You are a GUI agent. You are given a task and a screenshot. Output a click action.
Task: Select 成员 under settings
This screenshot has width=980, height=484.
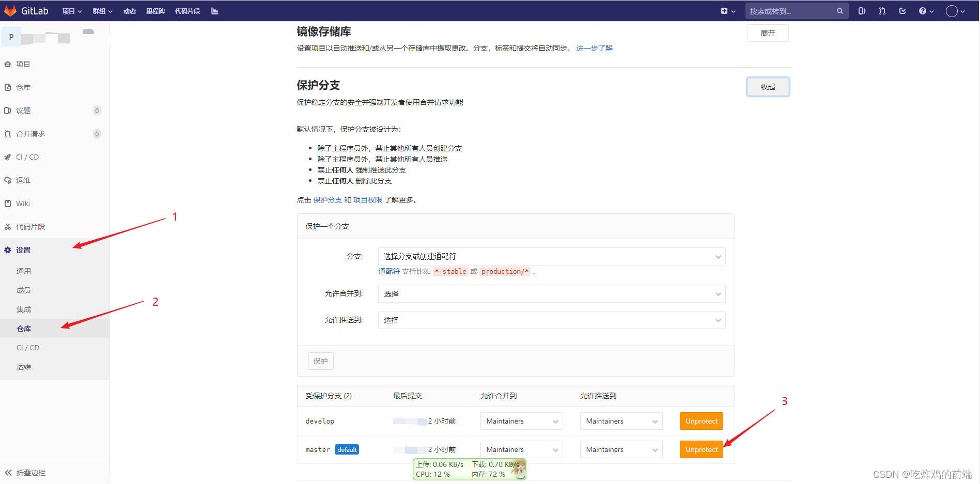point(24,290)
